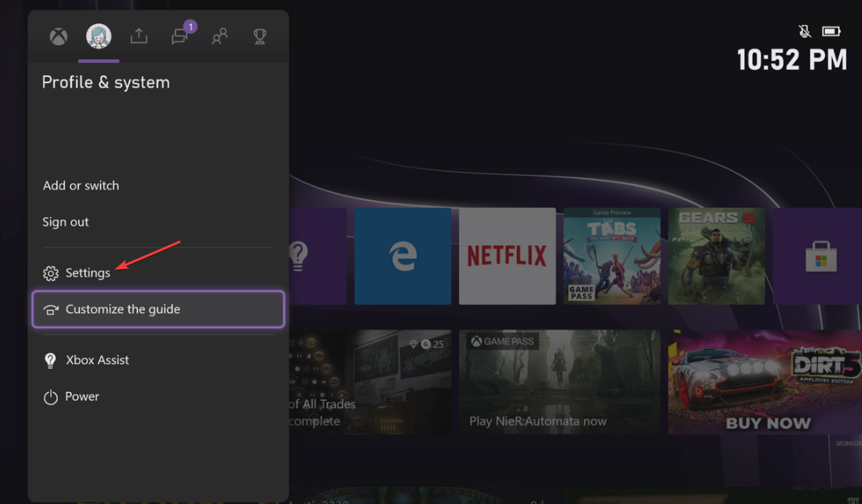Open the Achievements trophy tab

(260, 37)
